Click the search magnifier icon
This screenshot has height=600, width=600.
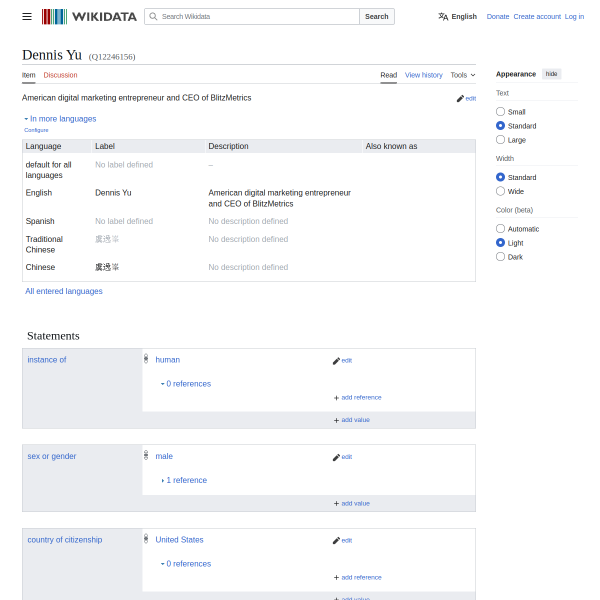point(153,16)
